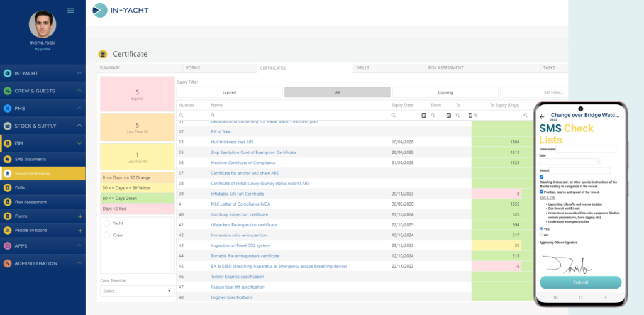
Task: Click the search icon in the Number filter
Action: tap(181, 116)
